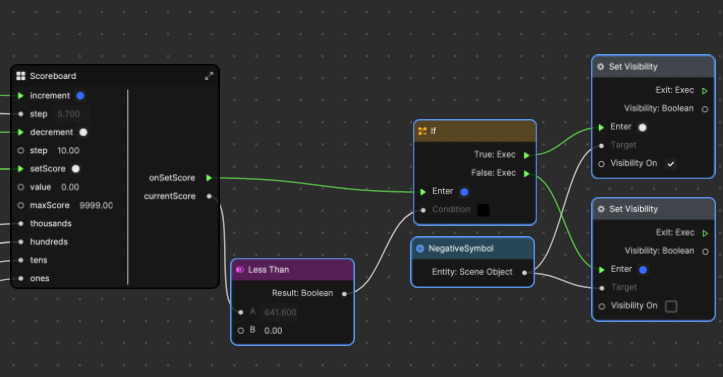The image size is (723, 377).
Task: Click upper Set Visibility Exit: Exec arrow
Action: coord(705,91)
